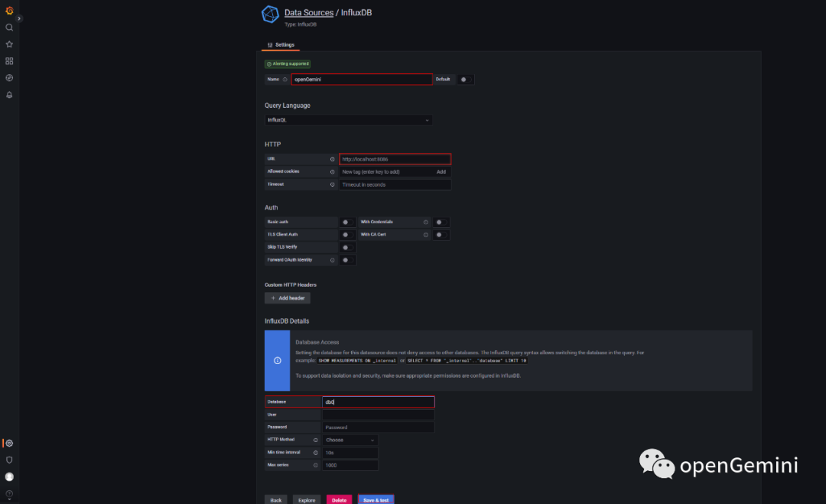Screen dimensions: 826x504
Task: Select the Settings tab
Action: 281,45
